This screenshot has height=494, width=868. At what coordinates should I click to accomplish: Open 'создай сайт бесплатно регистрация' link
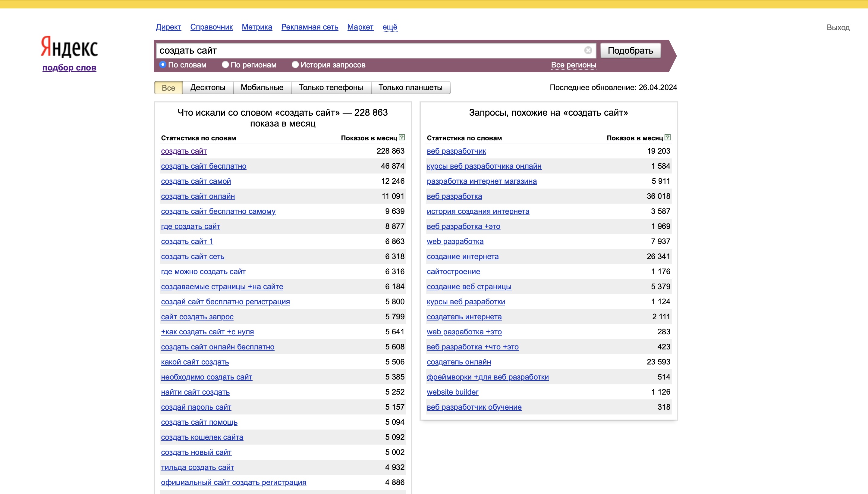pyautogui.click(x=225, y=302)
